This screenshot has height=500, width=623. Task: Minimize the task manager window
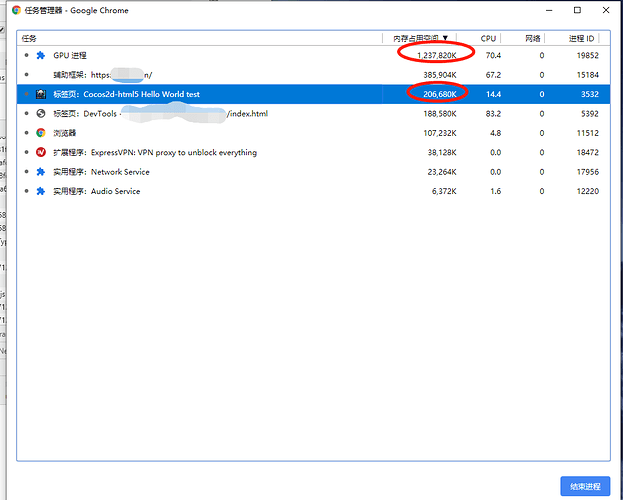coord(549,10)
